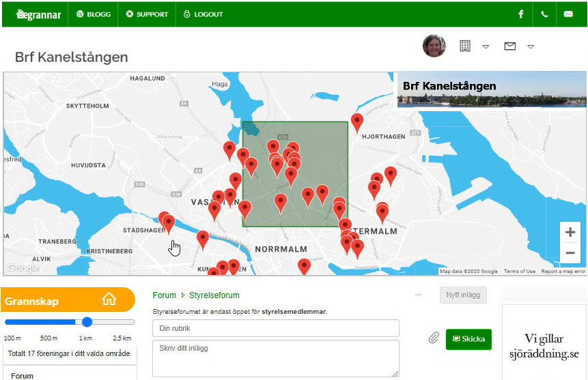Set radius to 100 m label
This screenshot has width=588, height=380.
pos(12,338)
